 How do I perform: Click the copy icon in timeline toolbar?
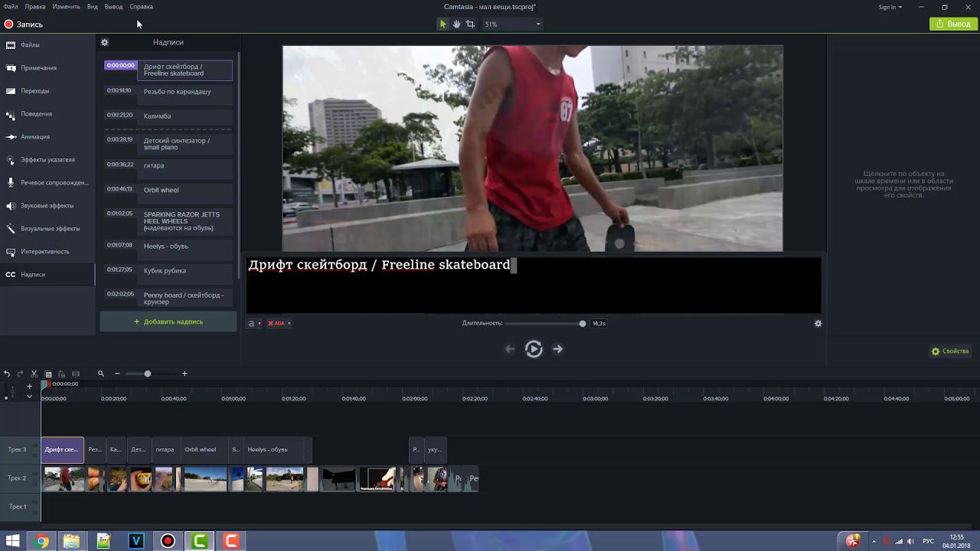(x=47, y=373)
